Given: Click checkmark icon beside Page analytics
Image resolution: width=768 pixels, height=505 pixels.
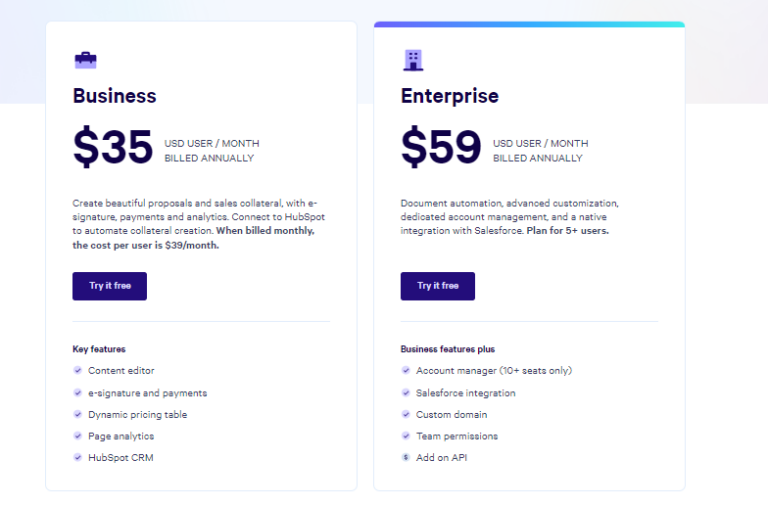Looking at the screenshot, I should coord(78,436).
